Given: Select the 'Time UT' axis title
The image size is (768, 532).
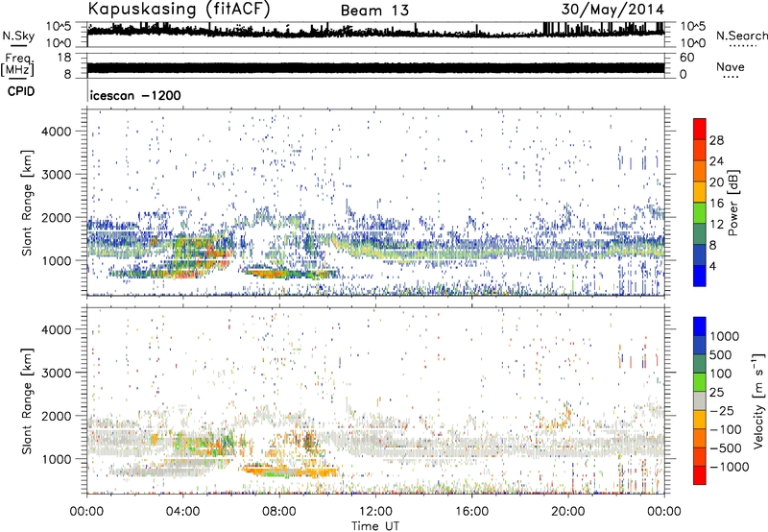Looking at the screenshot, I should 375,526.
